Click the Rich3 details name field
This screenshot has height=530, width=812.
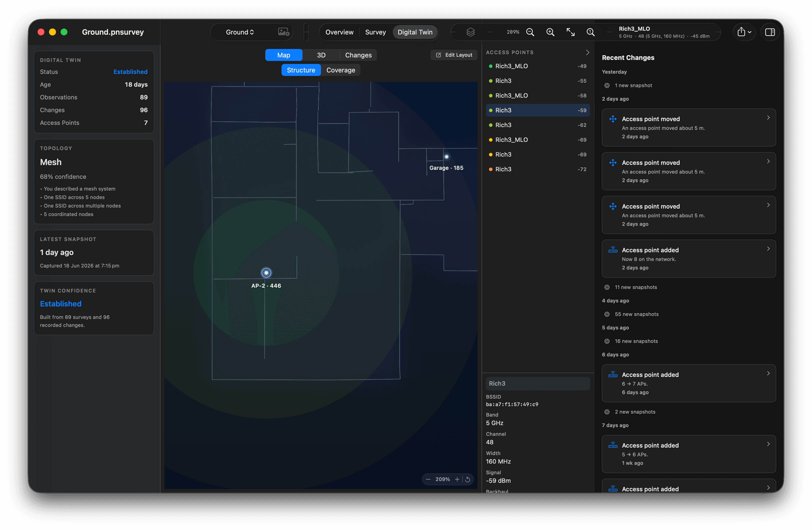pos(538,383)
